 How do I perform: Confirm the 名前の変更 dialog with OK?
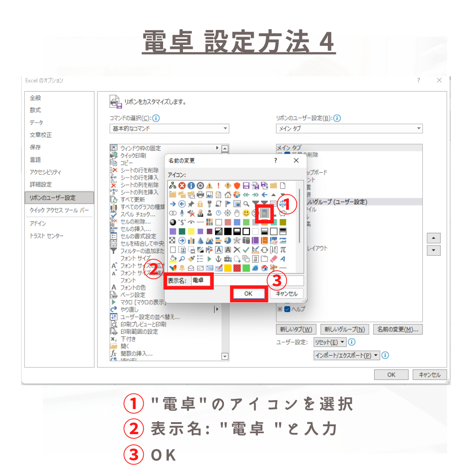tap(249, 294)
